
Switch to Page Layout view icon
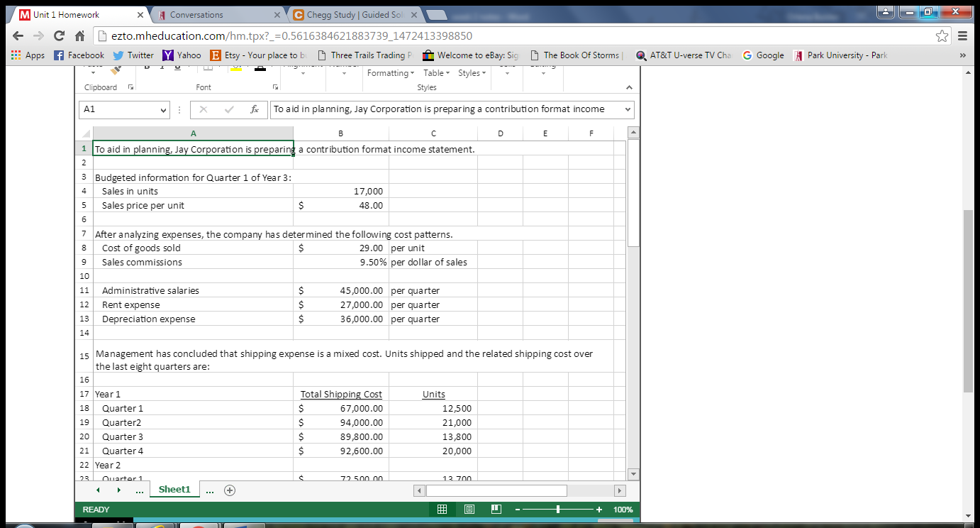pos(469,509)
